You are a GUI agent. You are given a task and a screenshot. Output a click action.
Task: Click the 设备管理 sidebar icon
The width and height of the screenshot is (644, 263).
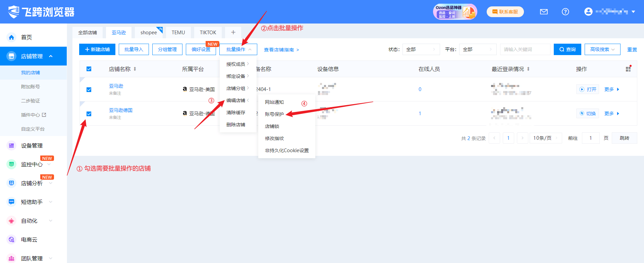pos(11,145)
